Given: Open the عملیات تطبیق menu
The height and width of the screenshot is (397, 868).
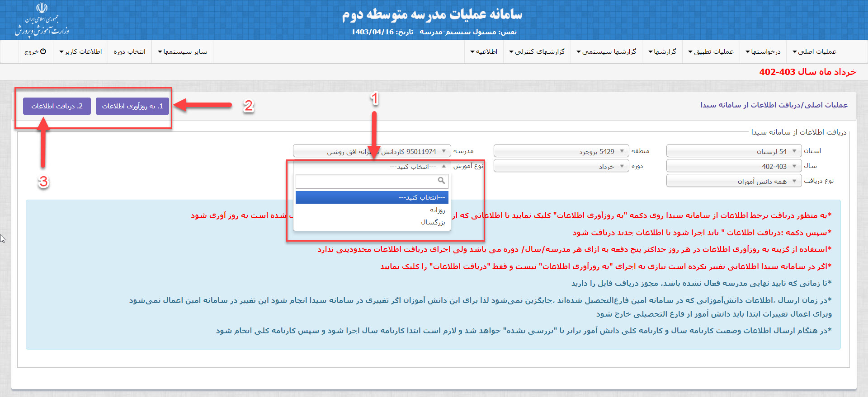Looking at the screenshot, I should 711,51.
